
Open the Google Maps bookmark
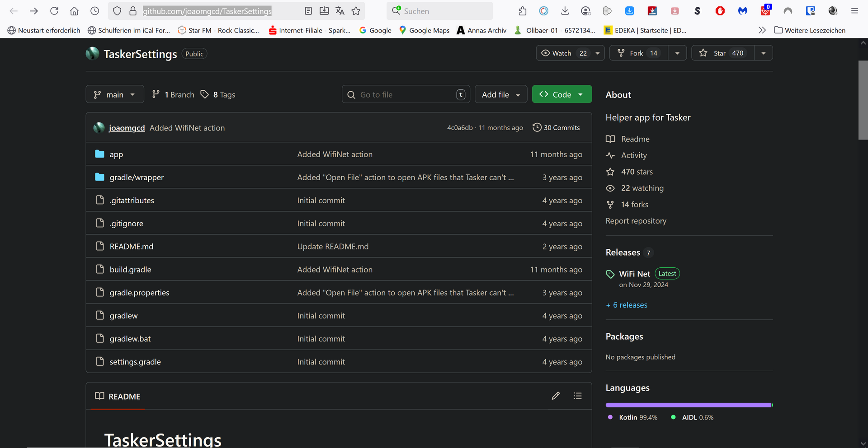tap(424, 30)
